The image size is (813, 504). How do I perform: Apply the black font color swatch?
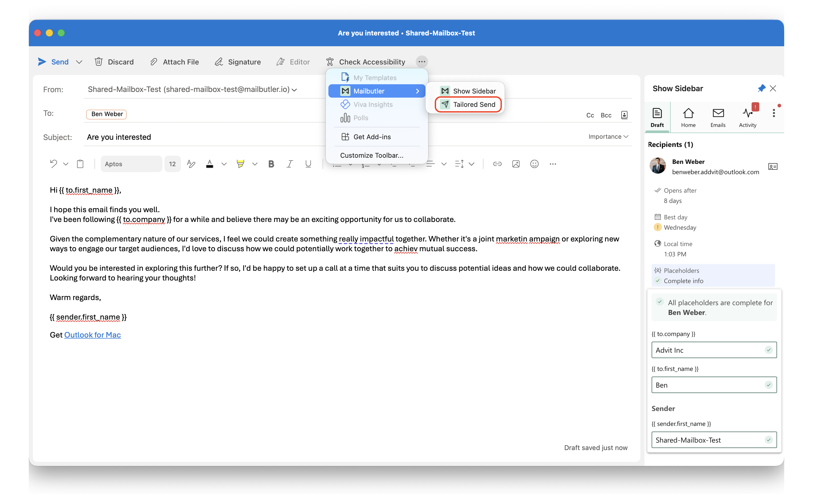[209, 164]
